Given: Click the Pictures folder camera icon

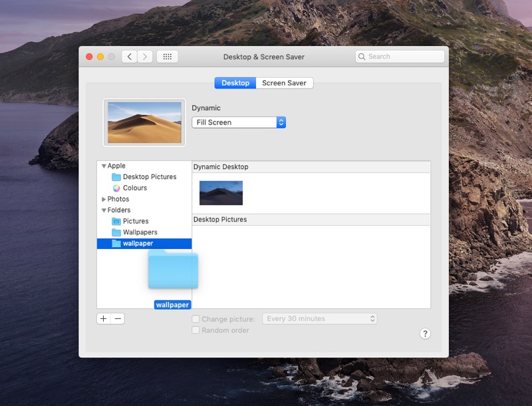Looking at the screenshot, I should click(x=116, y=222).
